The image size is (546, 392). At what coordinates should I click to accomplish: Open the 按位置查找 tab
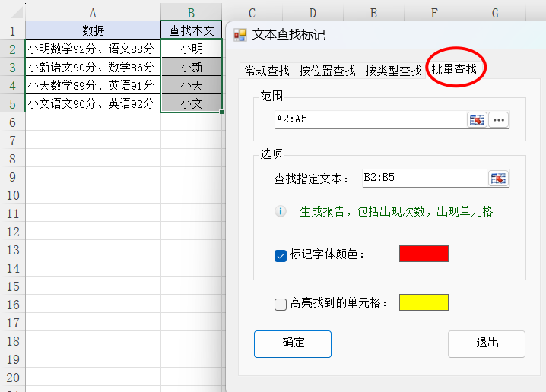coord(328,71)
